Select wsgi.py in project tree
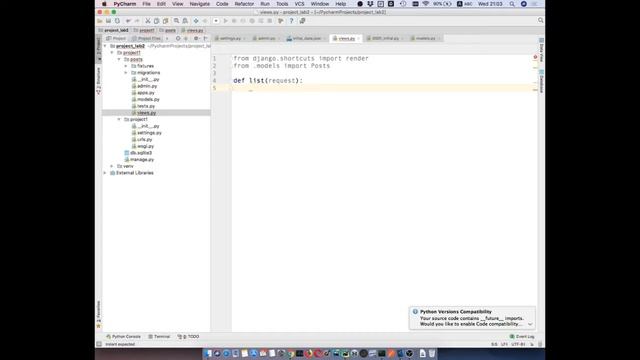The width and height of the screenshot is (640, 360). tap(142, 147)
